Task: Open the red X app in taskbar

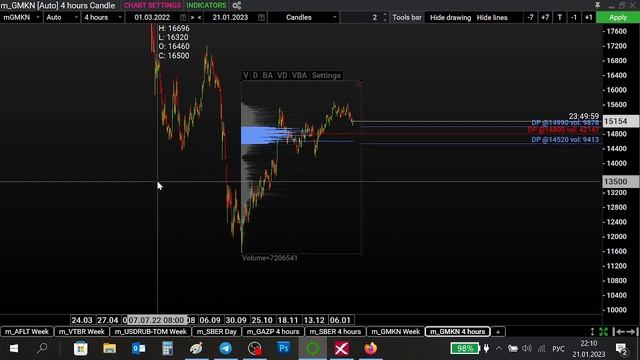Action: coord(342,349)
